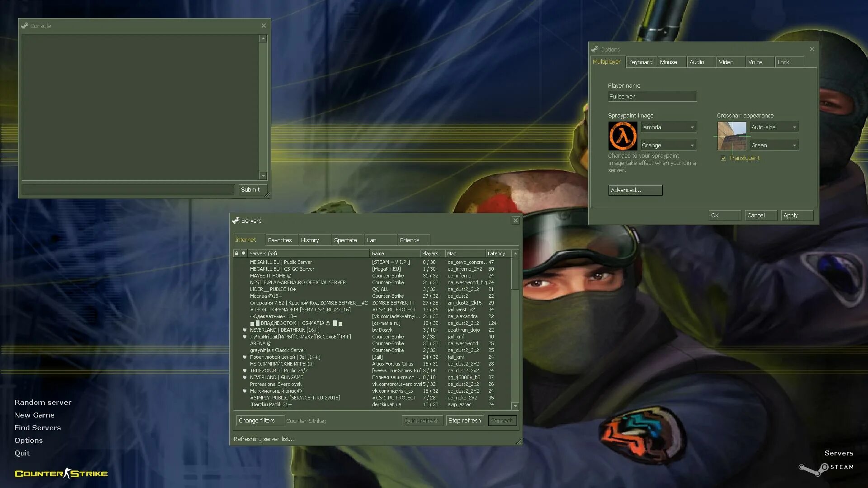Close the Servers window
868x488 pixels.
point(515,221)
